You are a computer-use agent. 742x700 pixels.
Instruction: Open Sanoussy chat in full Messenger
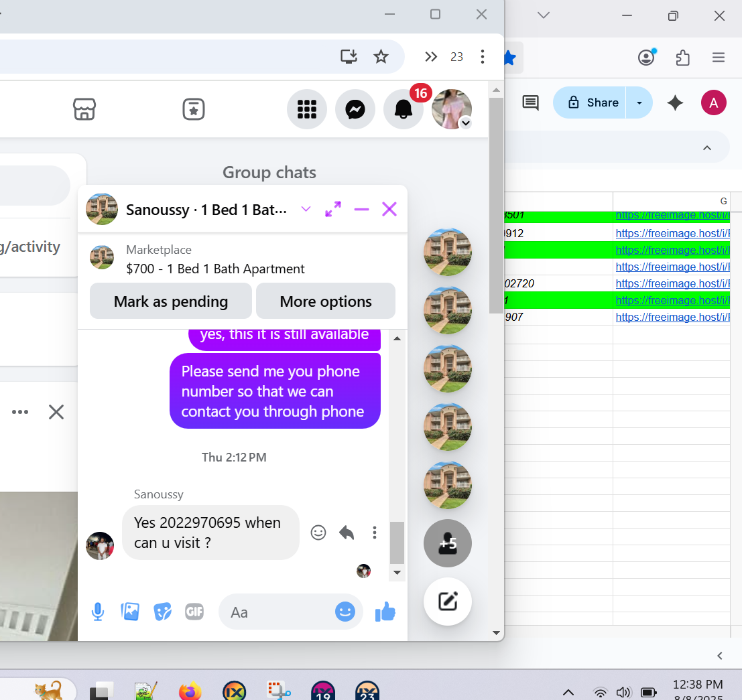(x=333, y=209)
